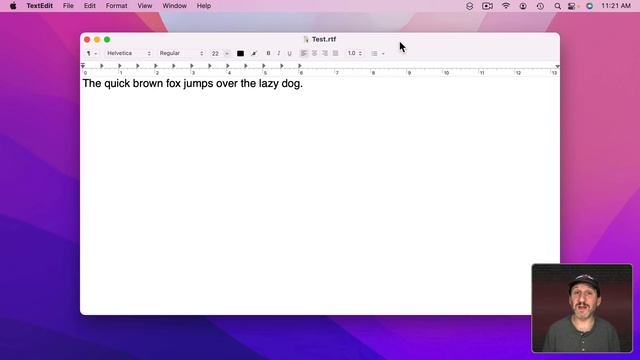Align text left

pos(304,53)
